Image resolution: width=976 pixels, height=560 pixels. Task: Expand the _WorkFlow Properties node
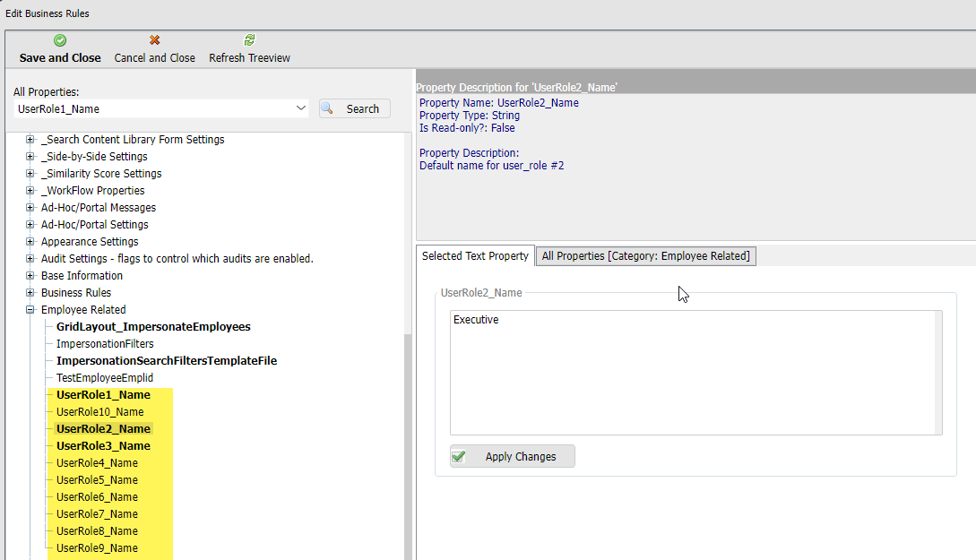[x=30, y=191]
